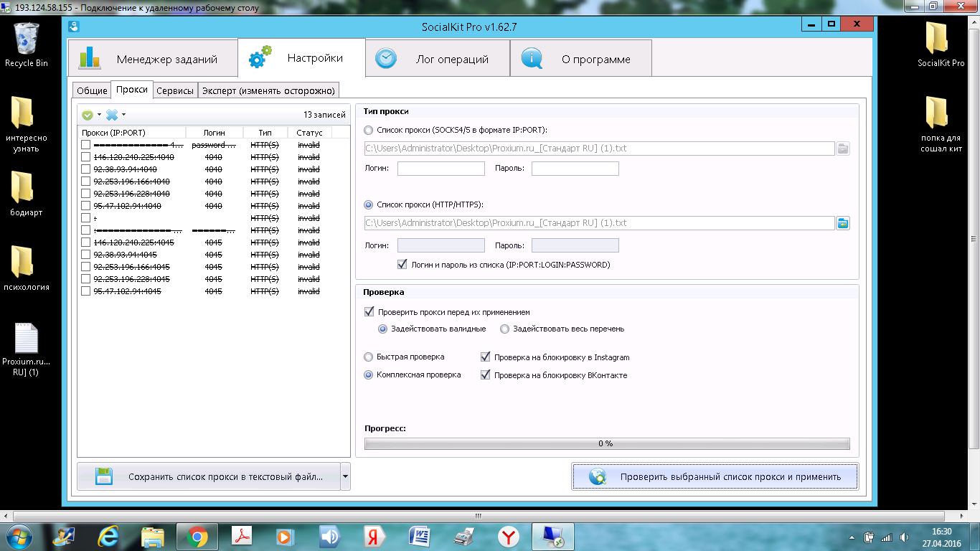The width and height of the screenshot is (980, 551).
Task: Select HTTP/HTTPS proxy list radio button
Action: coord(369,204)
